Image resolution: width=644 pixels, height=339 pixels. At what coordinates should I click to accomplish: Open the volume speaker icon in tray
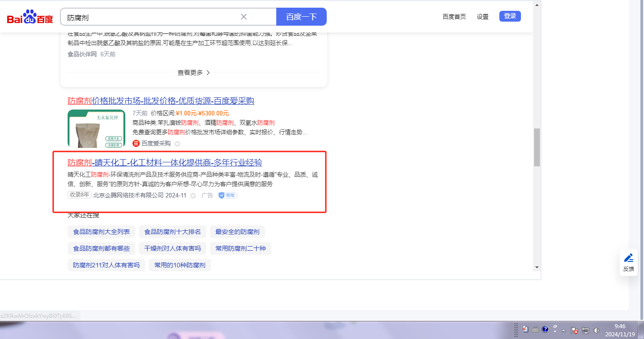[x=597, y=330]
